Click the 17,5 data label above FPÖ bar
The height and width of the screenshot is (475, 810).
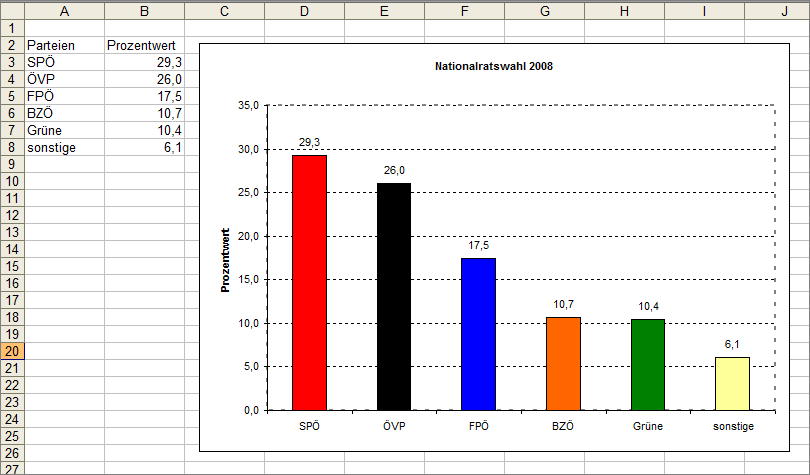pos(478,245)
